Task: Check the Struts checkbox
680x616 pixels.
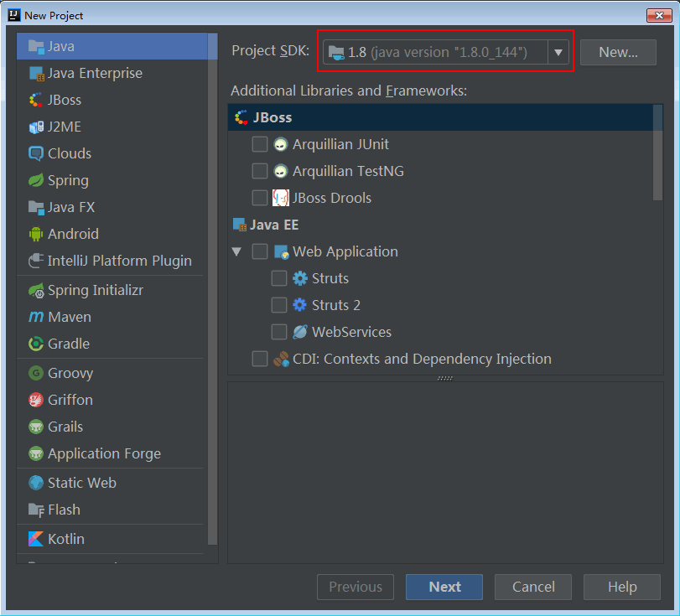Action: click(x=279, y=279)
